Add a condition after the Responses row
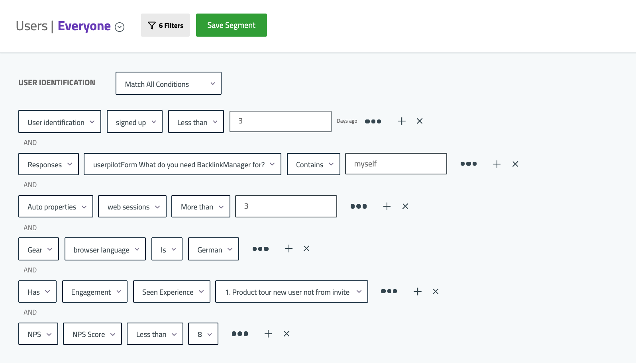Image resolution: width=636 pixels, height=364 pixels. click(x=497, y=164)
